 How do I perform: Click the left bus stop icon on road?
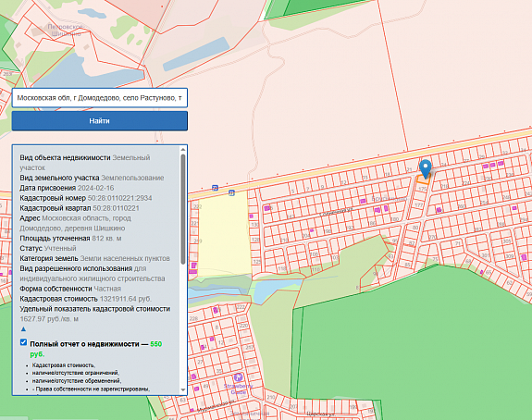[x=215, y=188]
